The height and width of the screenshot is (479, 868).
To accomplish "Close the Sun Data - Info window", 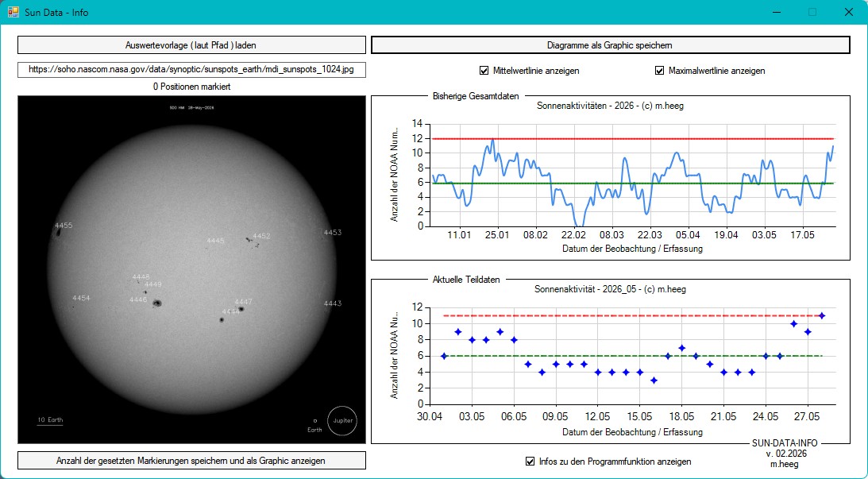I will point(848,12).
